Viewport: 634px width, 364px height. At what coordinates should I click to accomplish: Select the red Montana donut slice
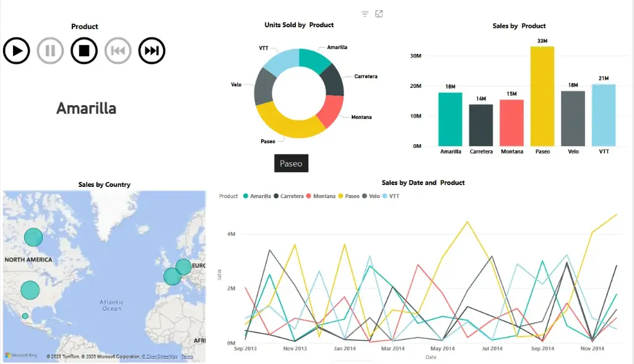pos(331,109)
